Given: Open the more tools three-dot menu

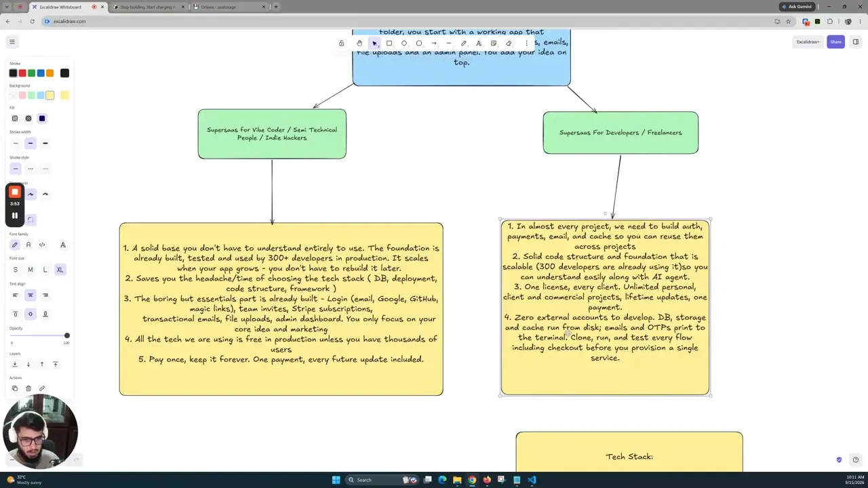Looking at the screenshot, I should click(x=526, y=43).
